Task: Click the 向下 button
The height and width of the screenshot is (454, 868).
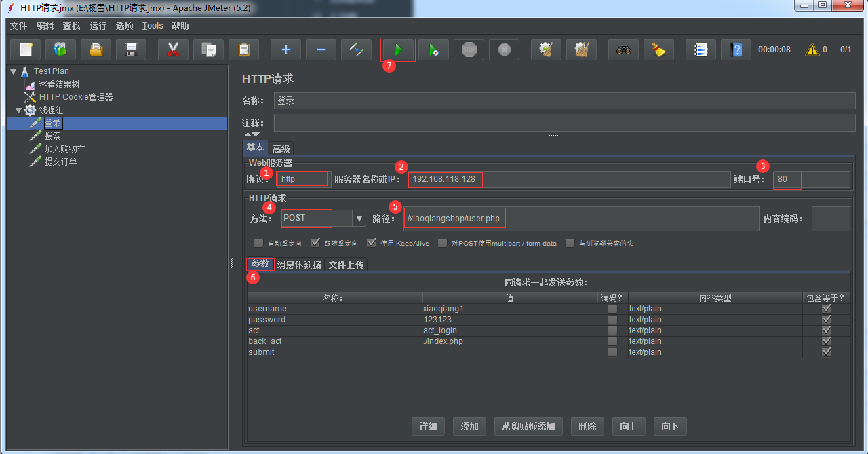Action: click(670, 426)
